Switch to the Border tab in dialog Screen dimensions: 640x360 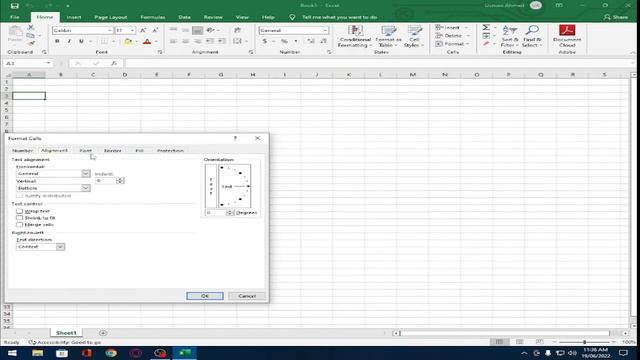click(112, 151)
